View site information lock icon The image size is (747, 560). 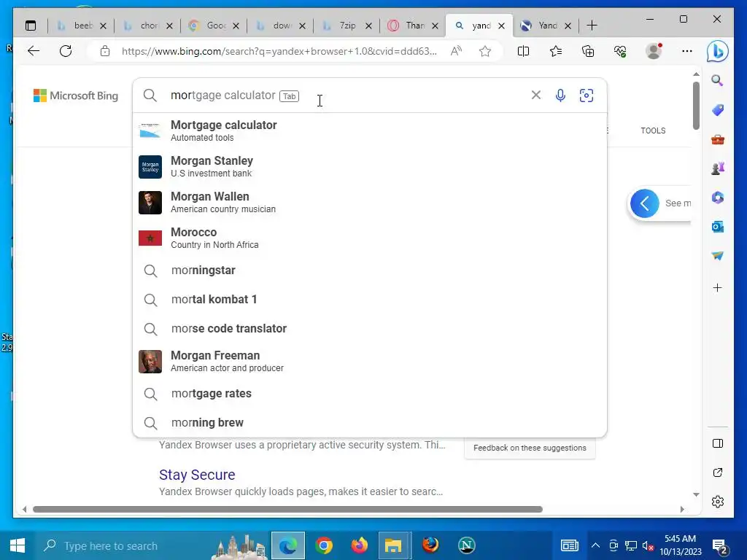click(105, 51)
